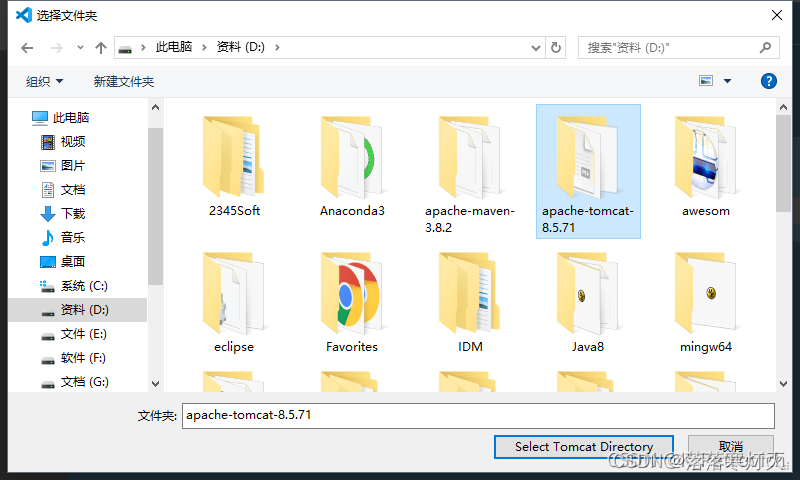Select drive 文件 (E:) in navigation pane
The image size is (800, 480).
pos(74,334)
